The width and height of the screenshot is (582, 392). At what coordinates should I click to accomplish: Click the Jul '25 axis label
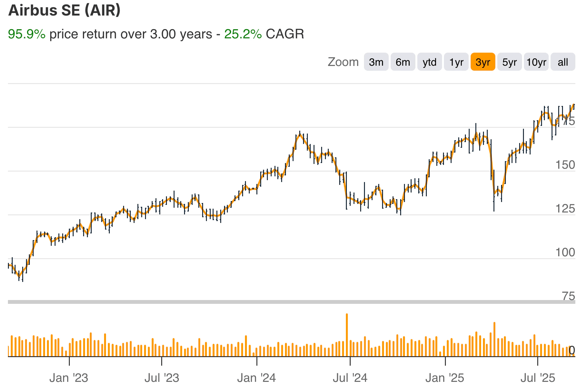pyautogui.click(x=538, y=378)
